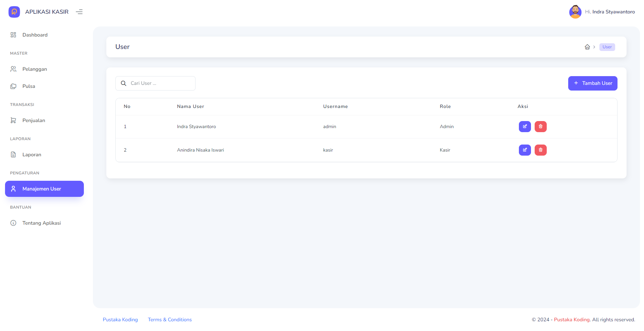Edit user Indra Styawantoro with pencil icon
This screenshot has width=644, height=331.
coord(525,126)
